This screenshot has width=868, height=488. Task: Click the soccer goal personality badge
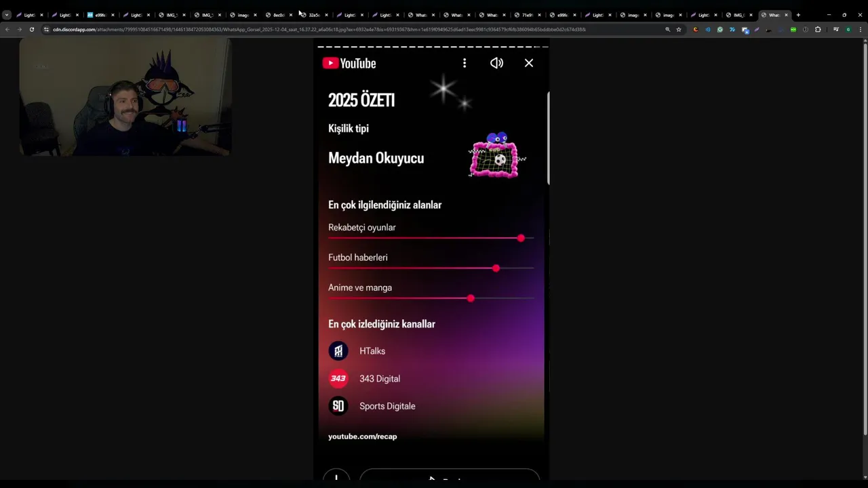(496, 156)
